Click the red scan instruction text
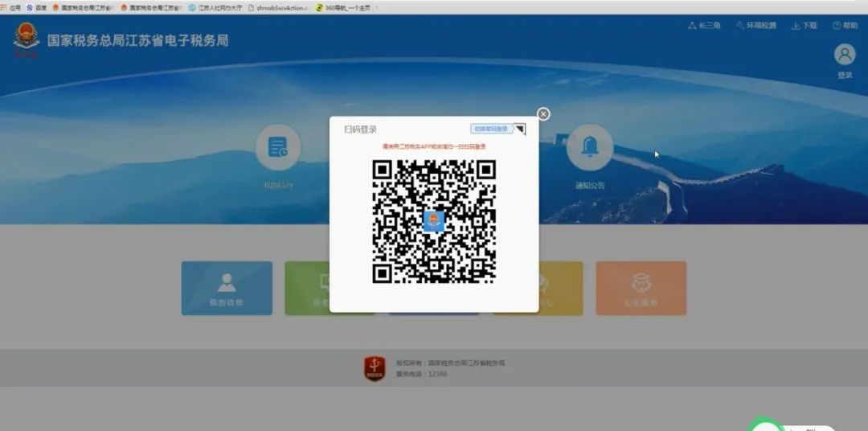Viewport: 868px width, 431px height. pyautogui.click(x=434, y=147)
